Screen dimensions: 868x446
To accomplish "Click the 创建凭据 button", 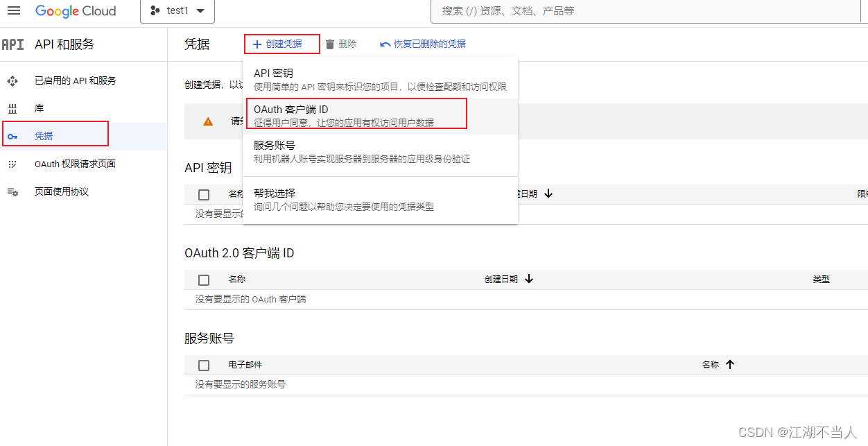I will tap(277, 44).
